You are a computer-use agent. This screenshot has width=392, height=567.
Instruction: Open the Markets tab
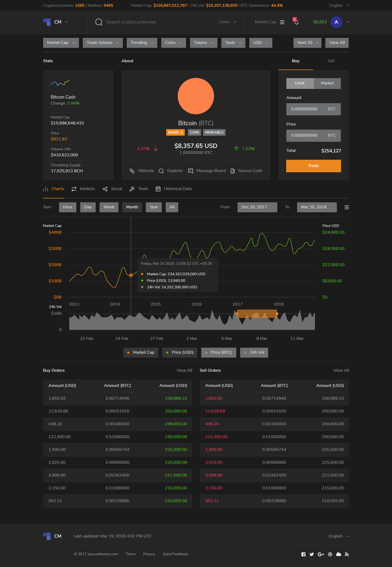pos(83,189)
